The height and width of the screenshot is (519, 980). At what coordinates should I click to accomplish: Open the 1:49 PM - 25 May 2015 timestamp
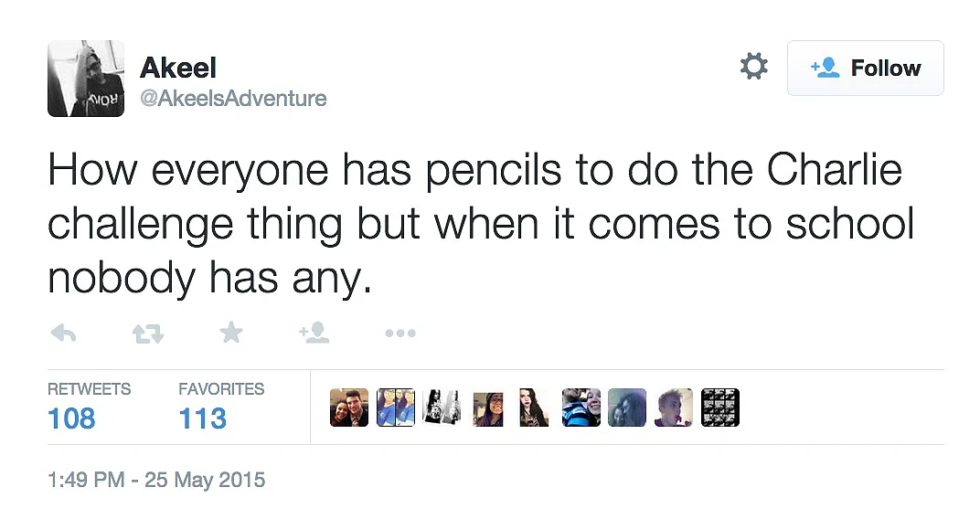156,480
